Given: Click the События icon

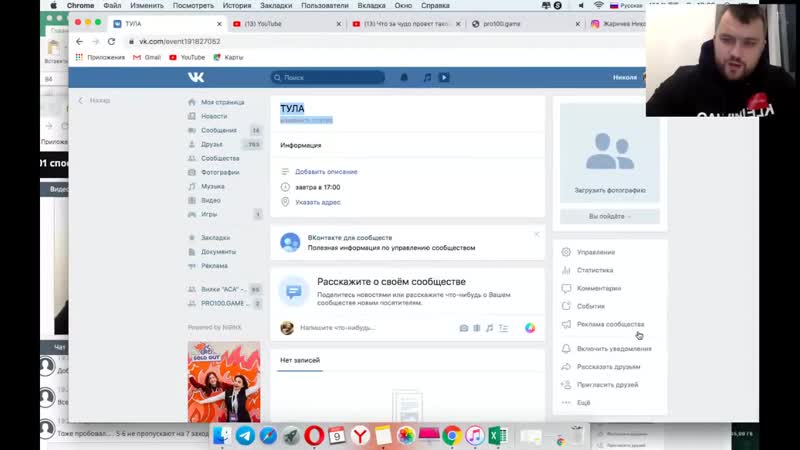Looking at the screenshot, I should (x=566, y=306).
